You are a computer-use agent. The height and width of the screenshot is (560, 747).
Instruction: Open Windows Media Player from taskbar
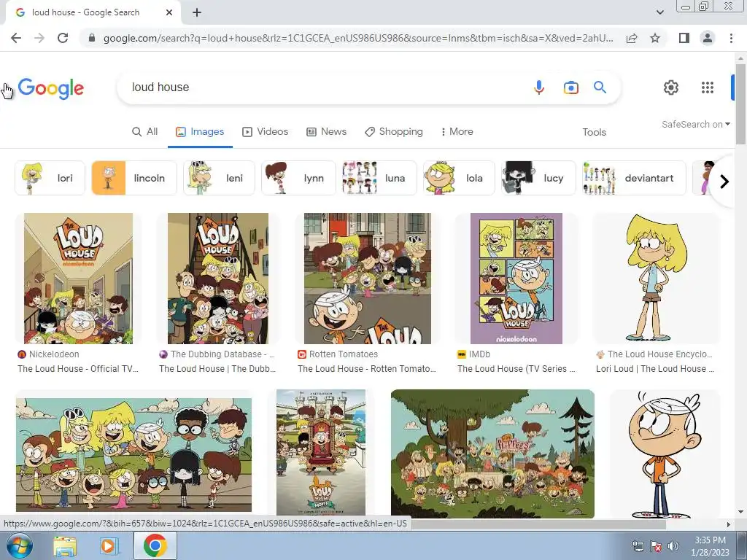tap(109, 546)
